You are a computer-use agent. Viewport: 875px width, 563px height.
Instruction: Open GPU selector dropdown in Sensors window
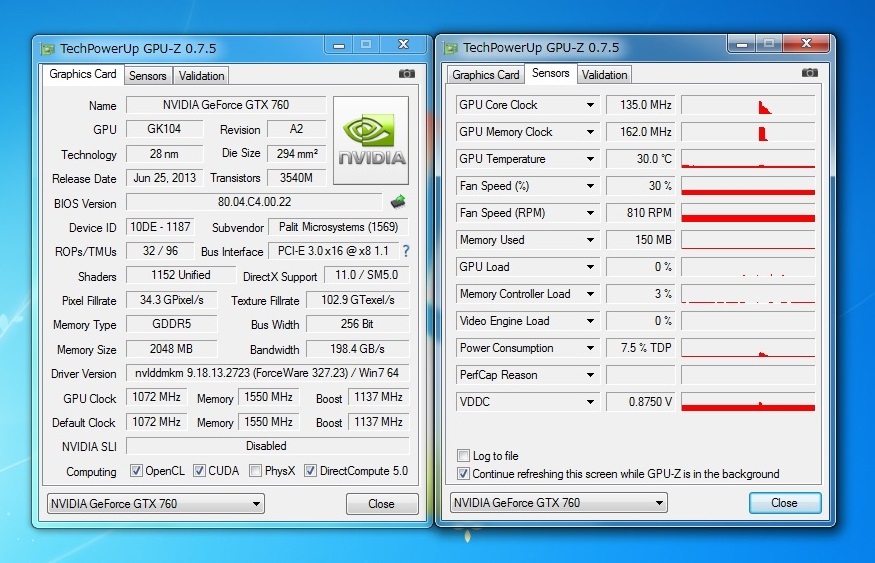click(x=559, y=503)
